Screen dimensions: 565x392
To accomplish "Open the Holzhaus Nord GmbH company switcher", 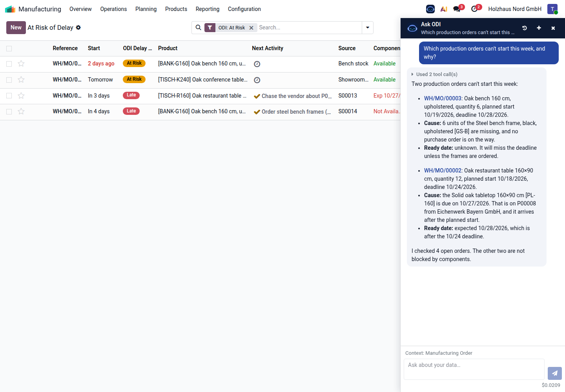I will click(x=515, y=9).
